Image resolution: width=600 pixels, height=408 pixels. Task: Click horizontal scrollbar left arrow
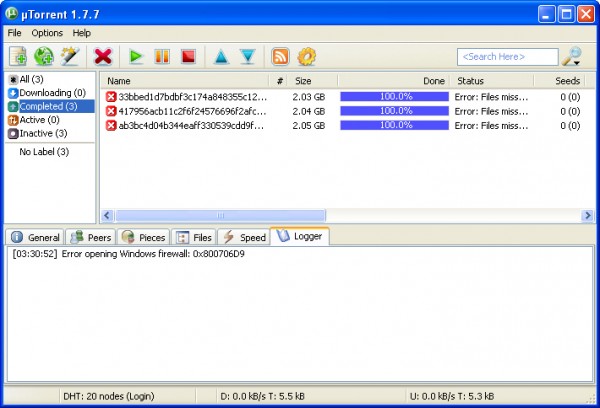(107, 215)
